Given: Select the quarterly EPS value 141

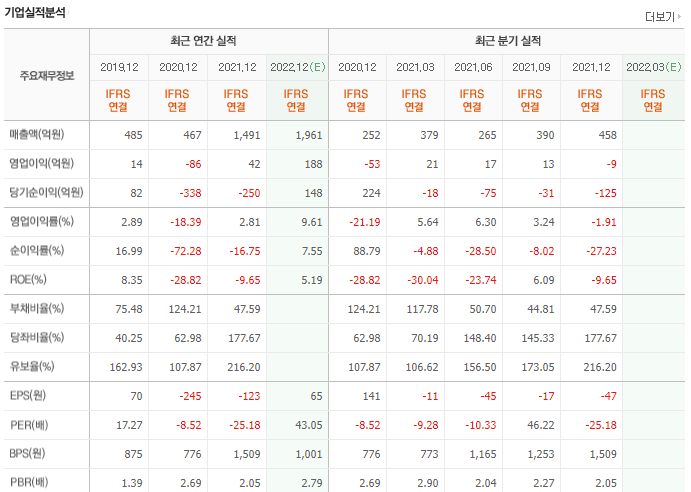Looking at the screenshot, I should coord(372,396).
